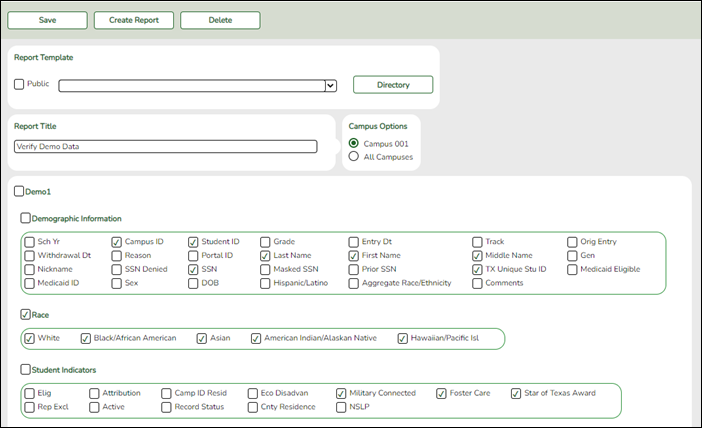Check the Prior SSN checkbox

354,270
